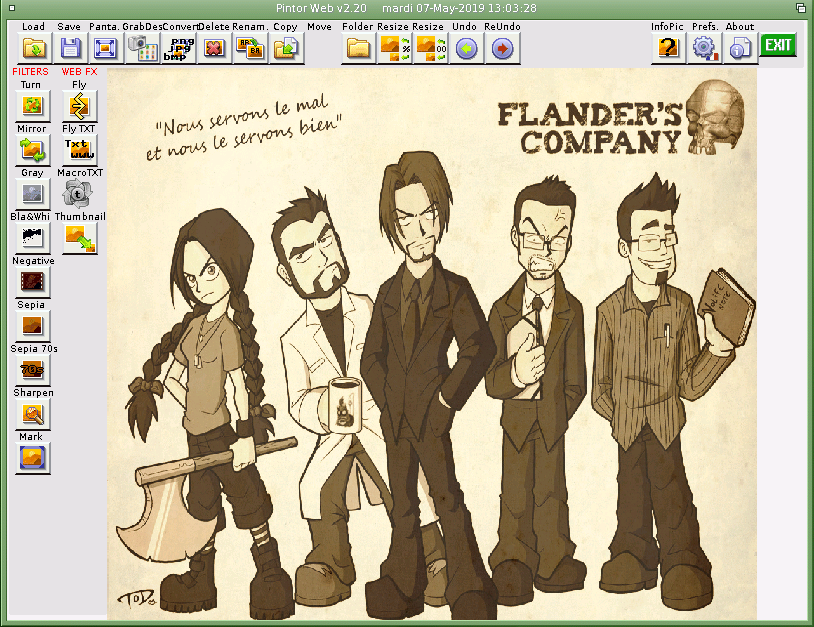This screenshot has width=814, height=627.
Task: Click the window close gadget top-left
Action: [12, 8]
